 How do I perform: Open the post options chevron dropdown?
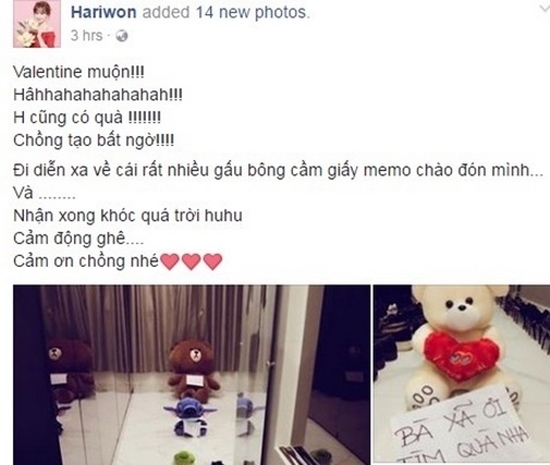point(543,8)
